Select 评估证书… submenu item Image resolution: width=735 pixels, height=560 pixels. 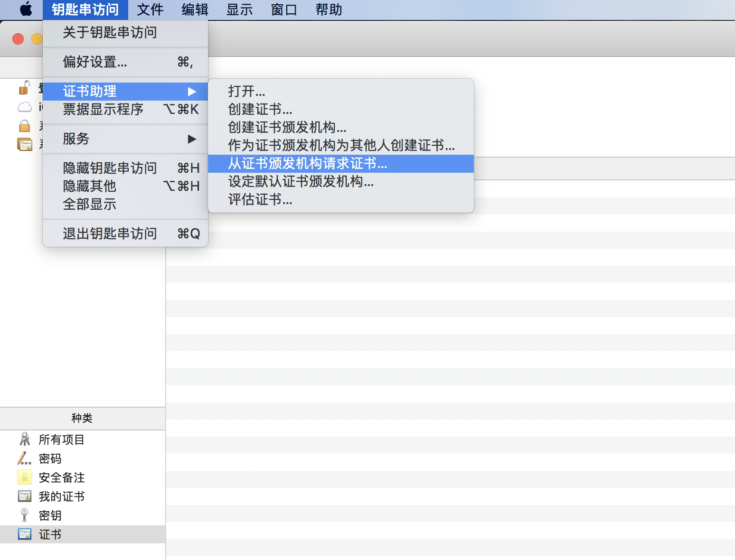(x=341, y=199)
